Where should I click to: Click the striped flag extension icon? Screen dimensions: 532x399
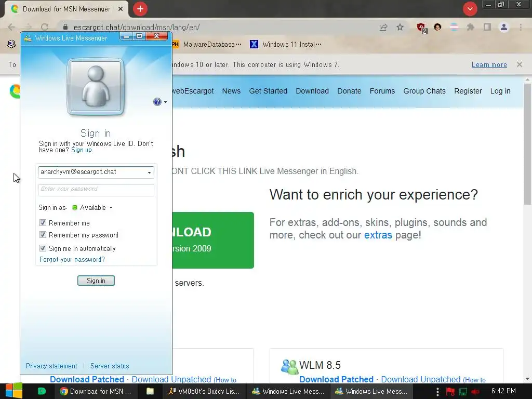[x=454, y=27]
